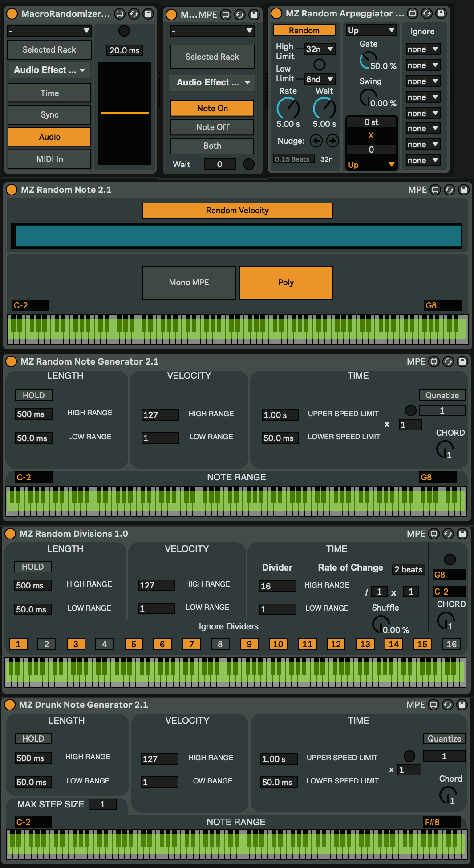Click the MAX STEP SIZE number field
Image resolution: width=474 pixels, height=868 pixels.
[x=102, y=804]
